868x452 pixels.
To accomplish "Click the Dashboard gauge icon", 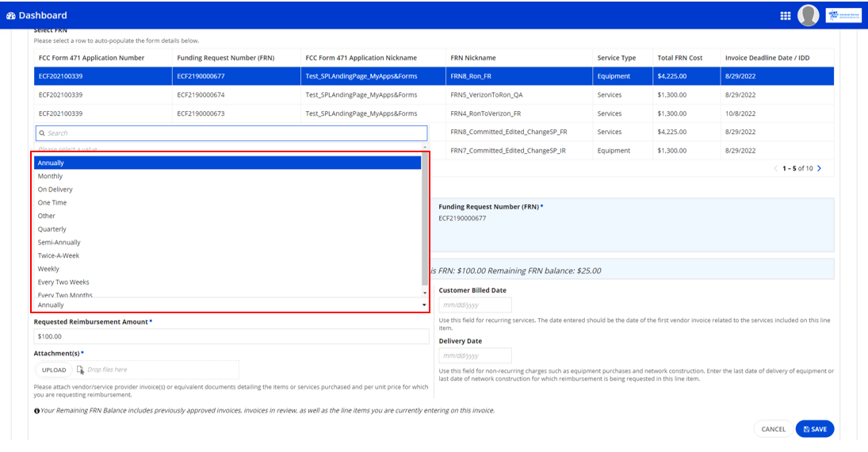I will 10,16.
